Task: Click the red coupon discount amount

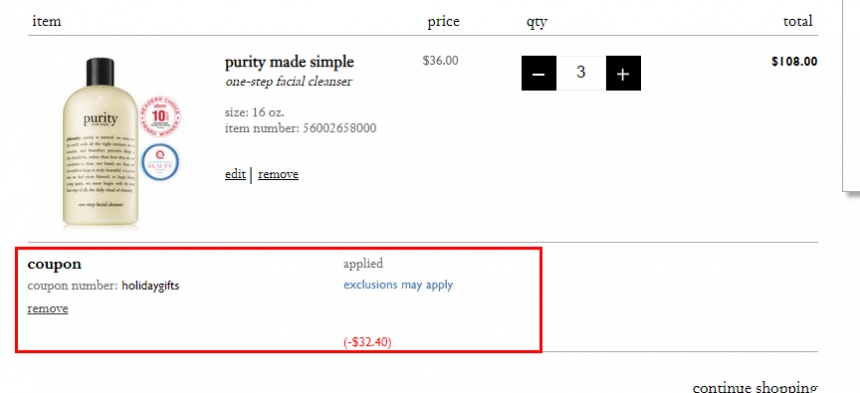Action: [x=367, y=342]
